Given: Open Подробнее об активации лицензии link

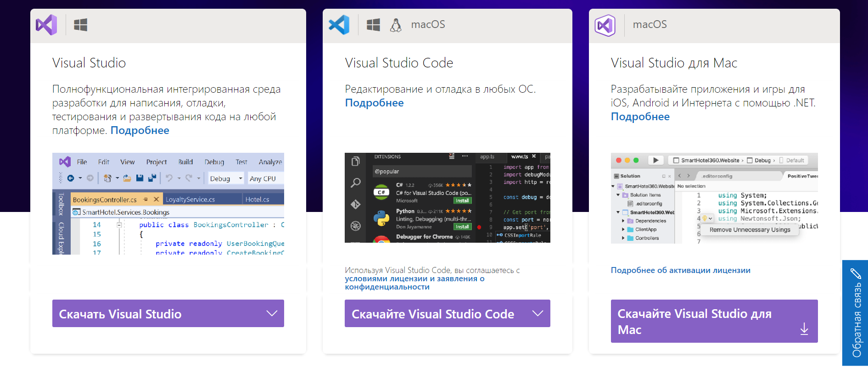Looking at the screenshot, I should click(x=681, y=270).
